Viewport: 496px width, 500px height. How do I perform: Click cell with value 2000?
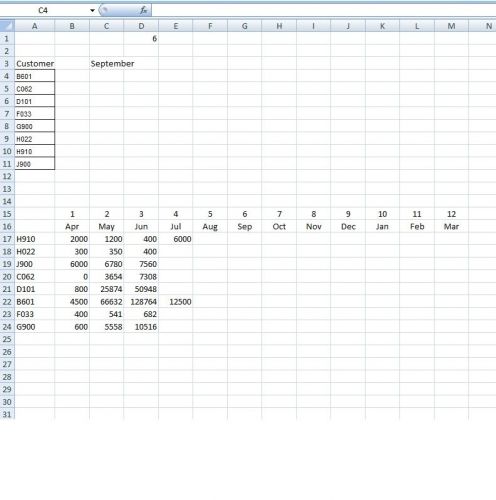click(72, 239)
